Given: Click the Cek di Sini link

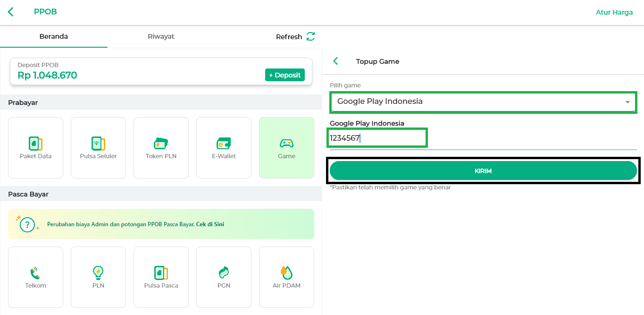Looking at the screenshot, I should 210,224.
